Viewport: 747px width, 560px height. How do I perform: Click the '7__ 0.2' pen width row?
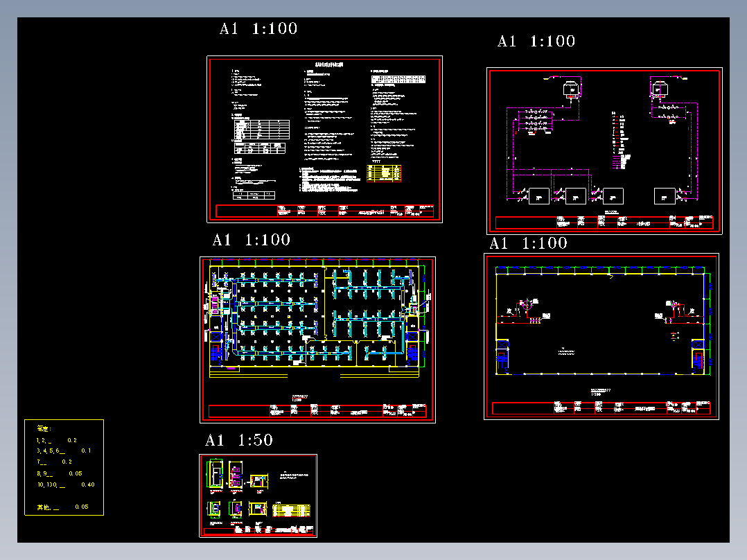pos(54,462)
